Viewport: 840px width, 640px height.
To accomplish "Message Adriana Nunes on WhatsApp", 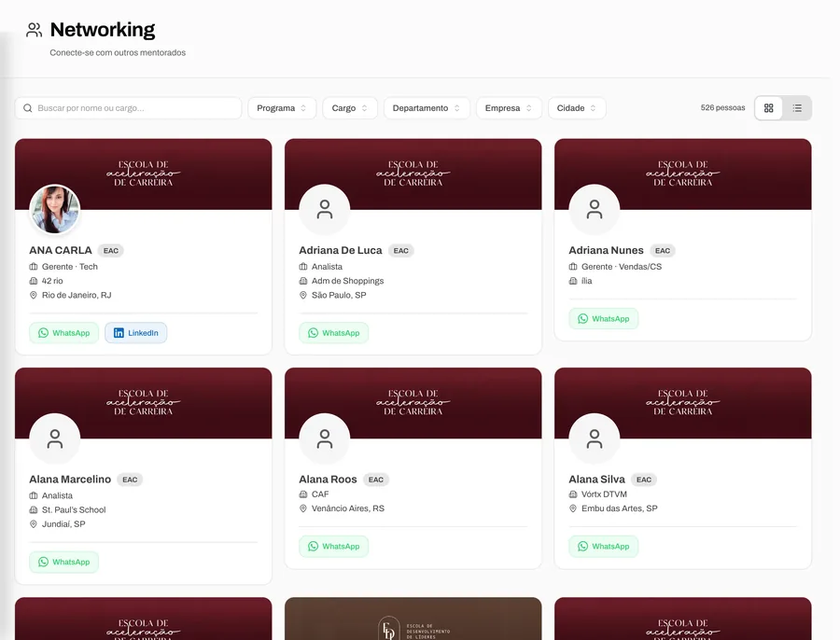I will pyautogui.click(x=604, y=319).
